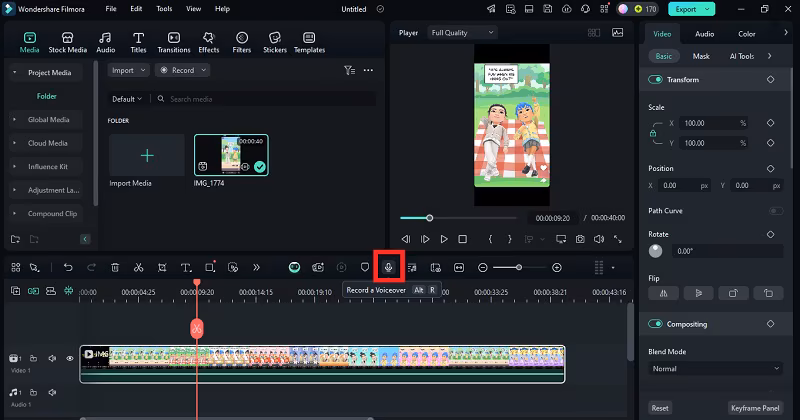Open the Default sort dropdown
Image resolution: width=800 pixels, height=420 pixels.
[127, 99]
